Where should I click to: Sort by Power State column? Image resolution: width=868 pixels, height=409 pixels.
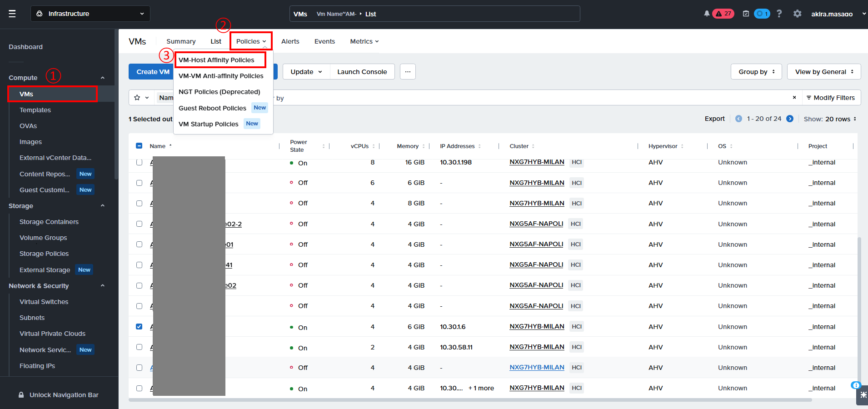point(324,146)
